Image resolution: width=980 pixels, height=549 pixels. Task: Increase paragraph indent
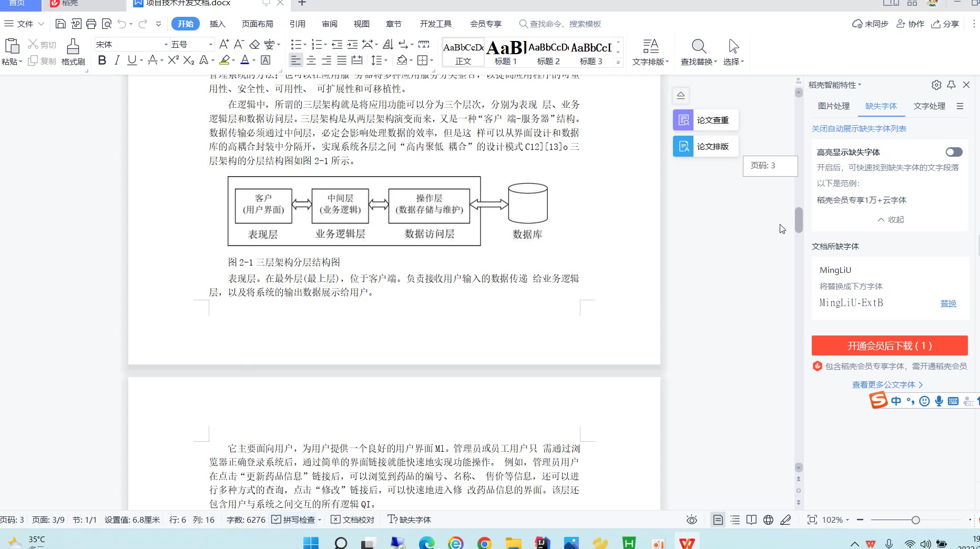pyautogui.click(x=352, y=44)
